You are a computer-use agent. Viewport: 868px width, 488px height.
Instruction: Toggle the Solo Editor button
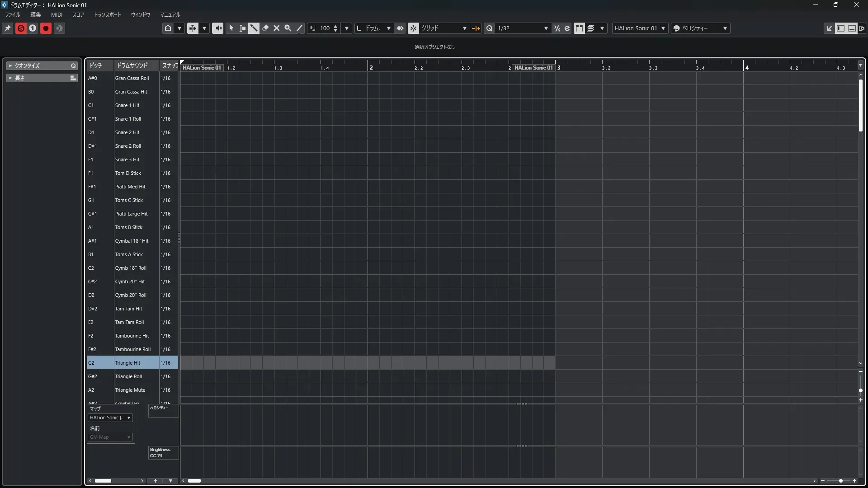[21, 28]
